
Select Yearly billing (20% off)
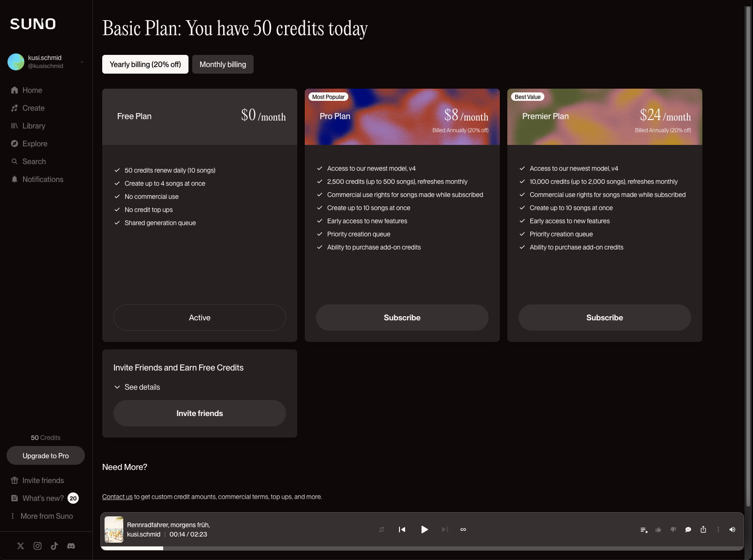pyautogui.click(x=145, y=64)
